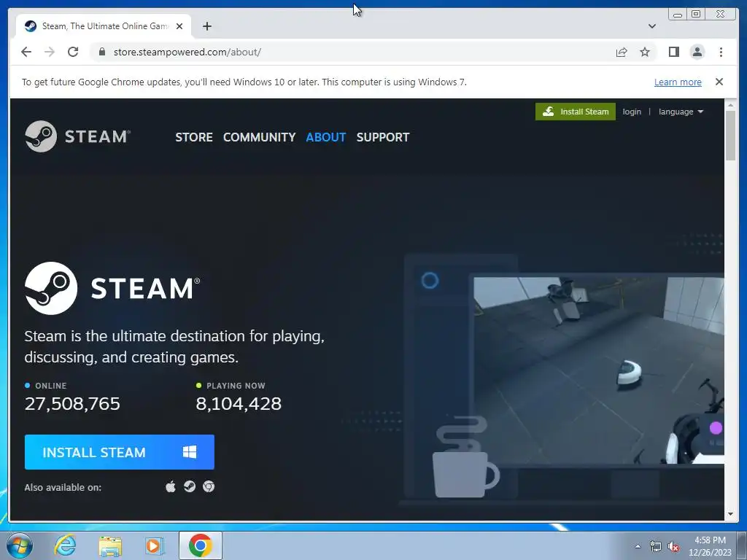Open the Windows Start menu
The width and height of the screenshot is (747, 560).
coord(20,545)
